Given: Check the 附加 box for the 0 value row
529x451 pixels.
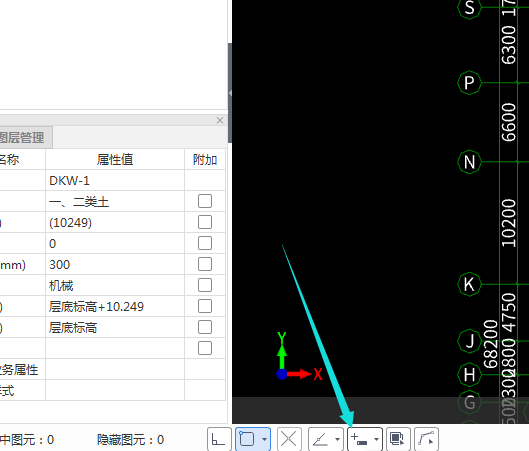Looking at the screenshot, I should tap(205, 243).
